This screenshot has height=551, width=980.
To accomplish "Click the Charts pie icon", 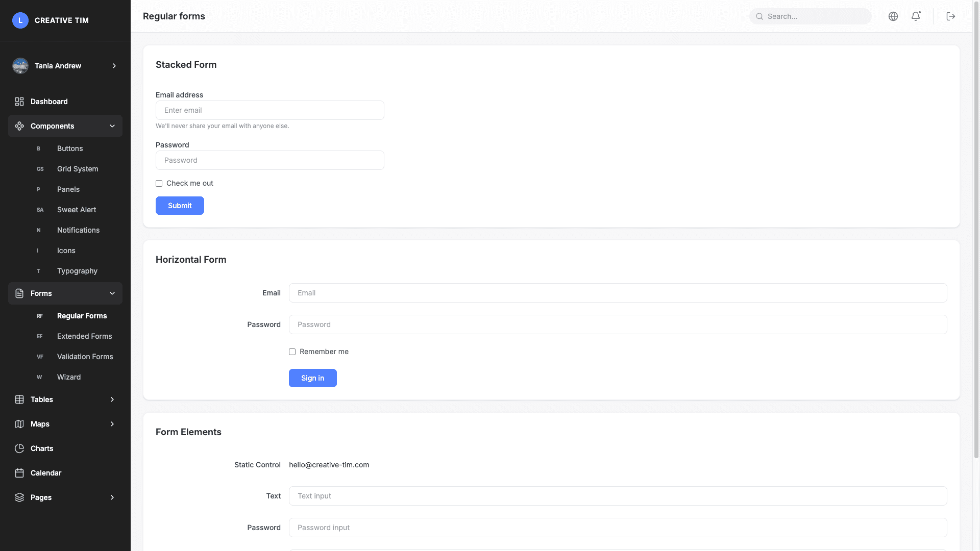I will coord(19,448).
